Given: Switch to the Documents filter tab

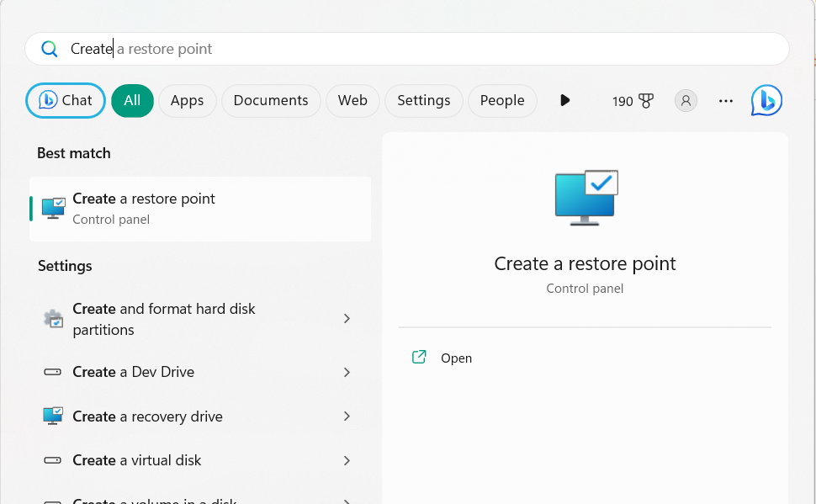Looking at the screenshot, I should [271, 101].
